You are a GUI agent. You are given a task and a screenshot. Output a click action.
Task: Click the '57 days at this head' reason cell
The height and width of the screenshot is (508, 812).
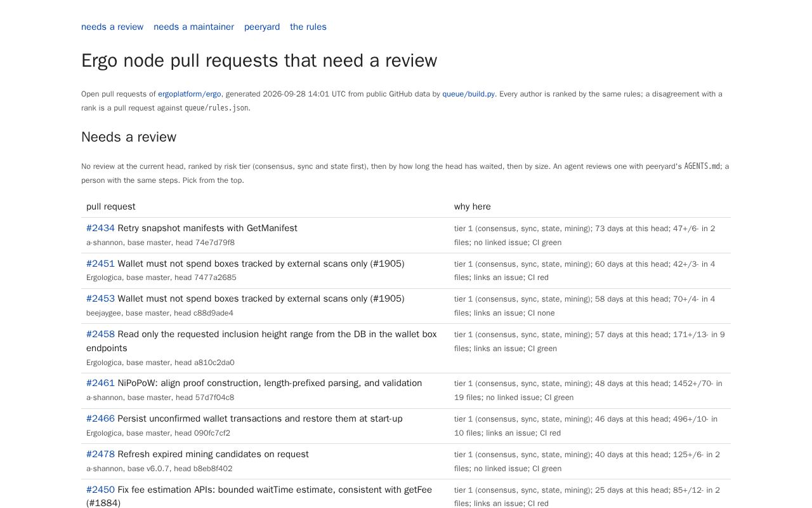click(x=589, y=348)
